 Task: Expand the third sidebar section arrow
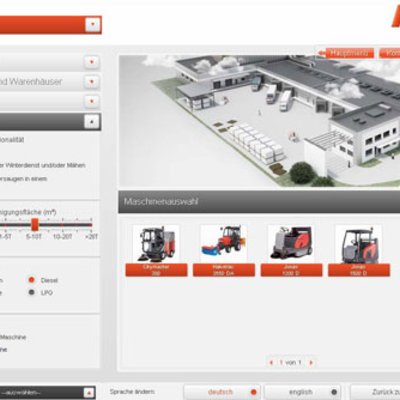tap(92, 101)
